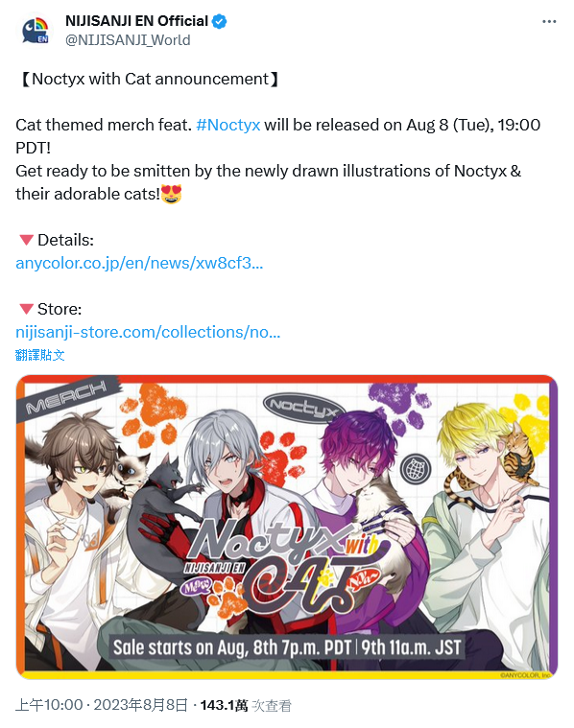Viewport: 574px width, 728px height.
Task: Click the globe sticker icon in the image
Action: (x=416, y=469)
